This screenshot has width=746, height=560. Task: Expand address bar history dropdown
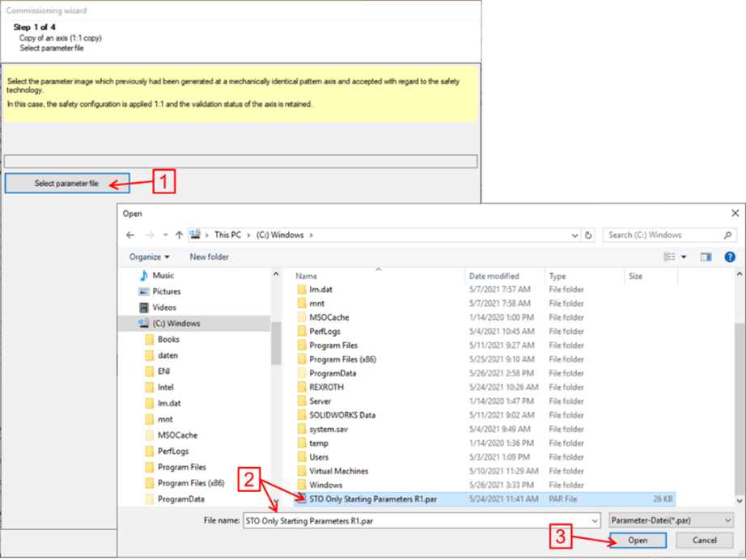(x=574, y=235)
